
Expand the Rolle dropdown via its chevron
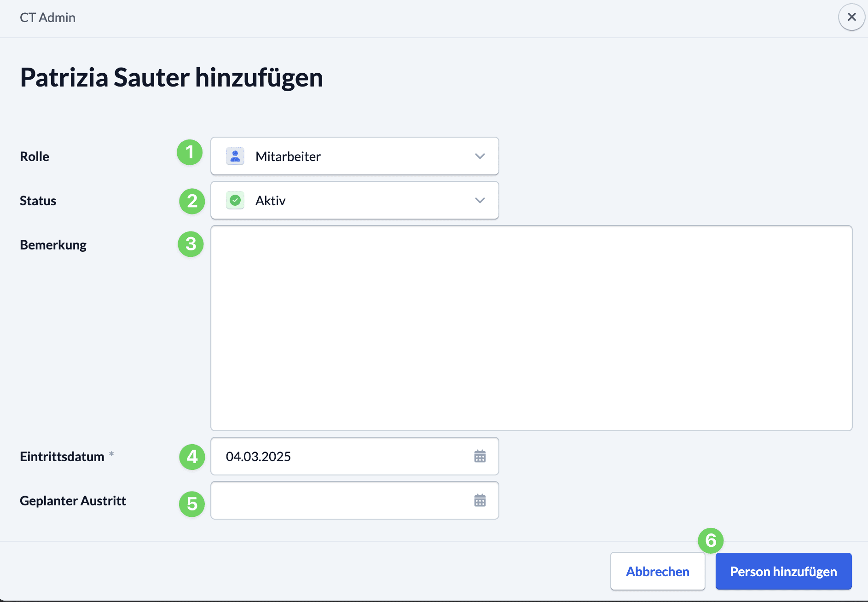(x=480, y=156)
